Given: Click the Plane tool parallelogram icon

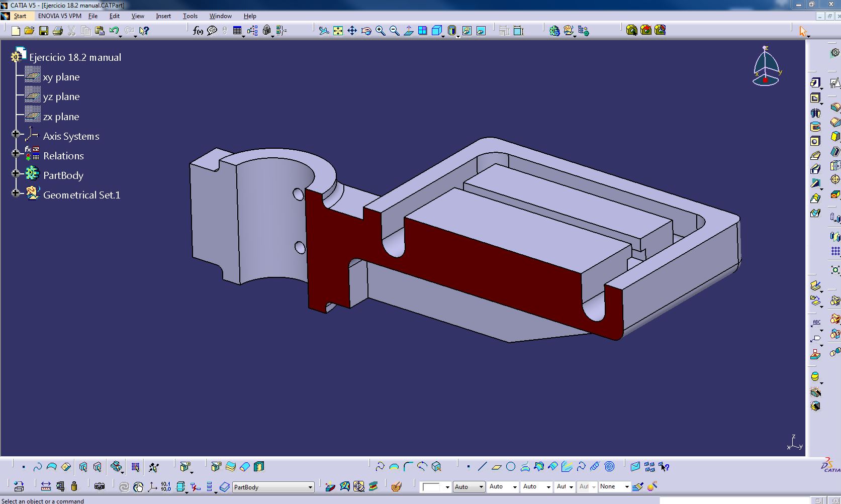Looking at the screenshot, I should pyautogui.click(x=496, y=466).
